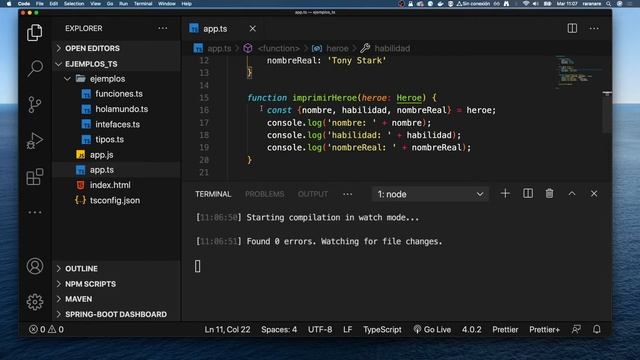
Task: Open Spotlight search in macOS menu bar
Action: pos(609,4)
